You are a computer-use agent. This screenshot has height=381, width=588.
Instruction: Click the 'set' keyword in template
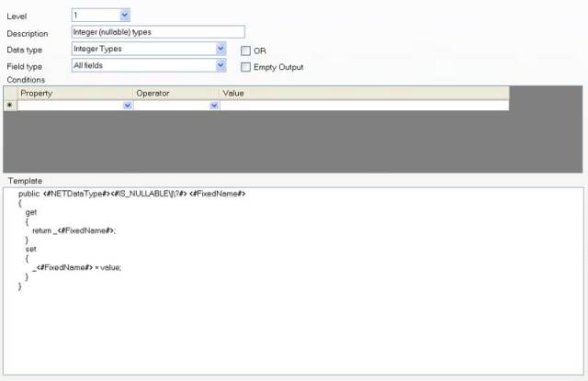pyautogui.click(x=30, y=249)
